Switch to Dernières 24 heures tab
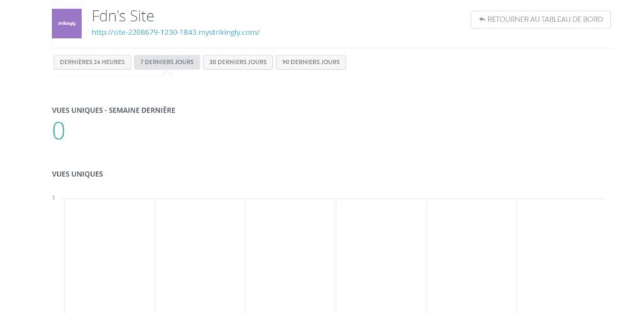The height and width of the screenshot is (314, 644). [x=92, y=62]
